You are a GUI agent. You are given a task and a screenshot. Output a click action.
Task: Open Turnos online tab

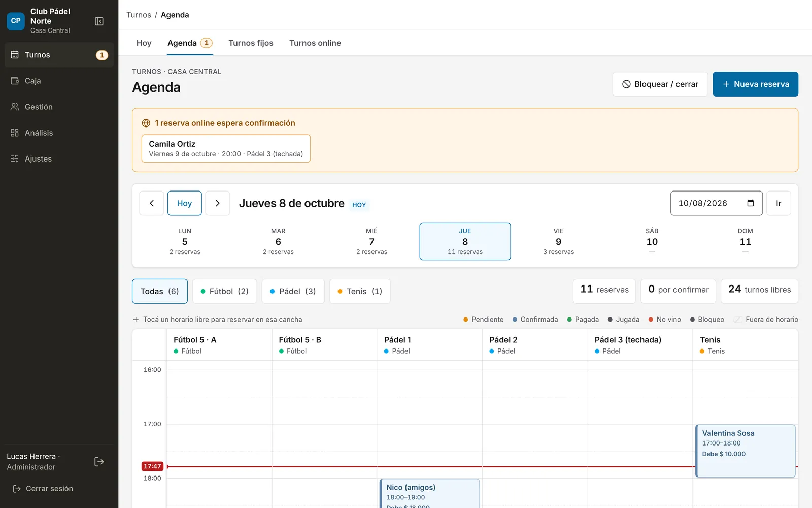coord(315,43)
